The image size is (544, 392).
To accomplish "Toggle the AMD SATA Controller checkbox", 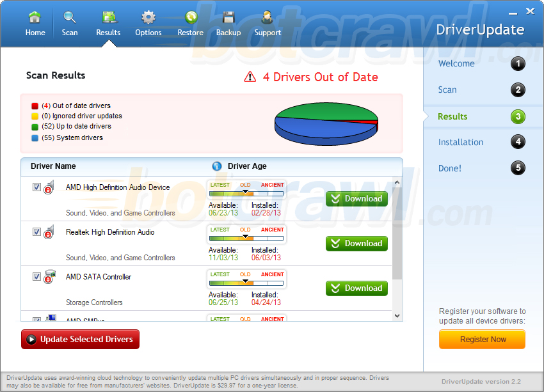I will tap(36, 277).
